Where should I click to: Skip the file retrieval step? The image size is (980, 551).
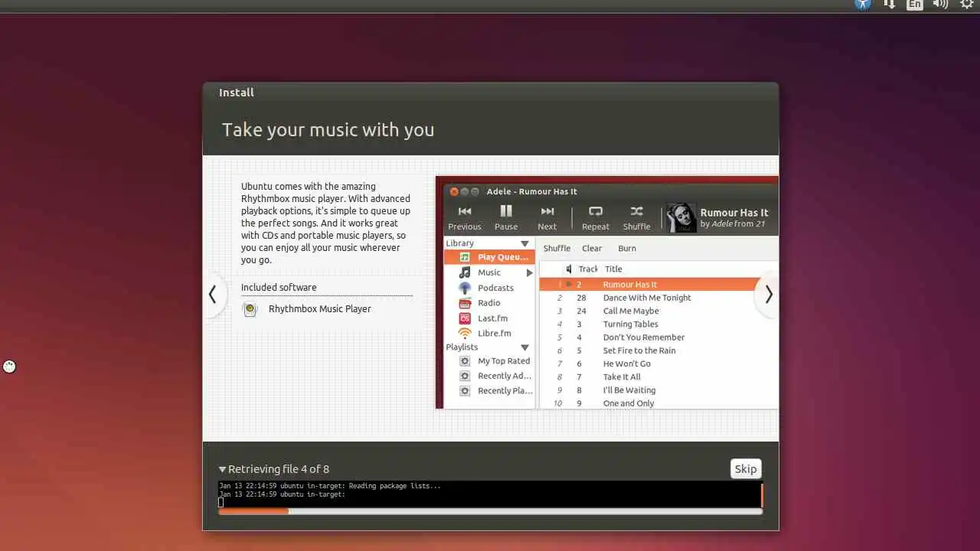click(x=746, y=469)
